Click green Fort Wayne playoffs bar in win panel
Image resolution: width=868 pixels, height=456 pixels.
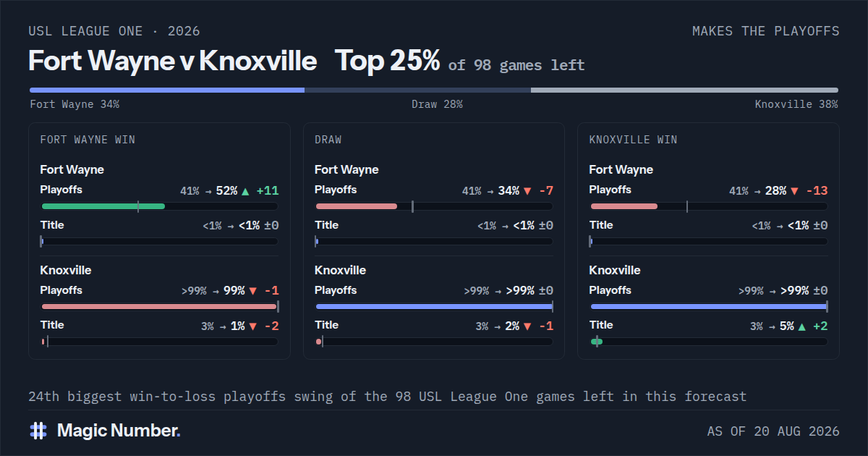[103, 206]
